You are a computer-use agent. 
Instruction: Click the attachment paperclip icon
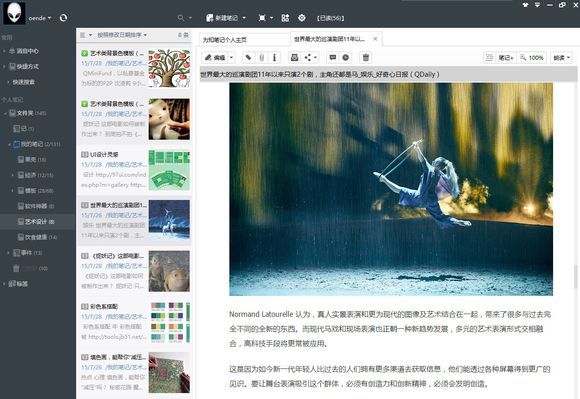(262, 57)
